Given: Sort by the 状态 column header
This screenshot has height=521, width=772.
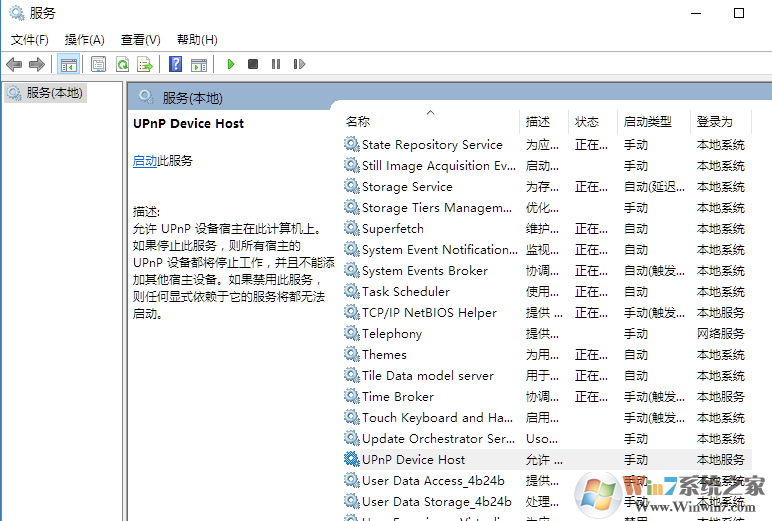Looking at the screenshot, I should pos(587,122).
